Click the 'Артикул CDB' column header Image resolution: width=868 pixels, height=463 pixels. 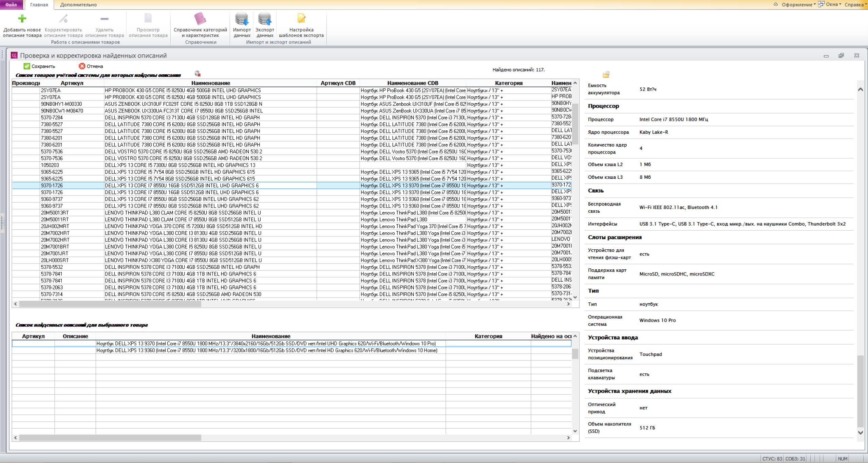click(x=338, y=83)
